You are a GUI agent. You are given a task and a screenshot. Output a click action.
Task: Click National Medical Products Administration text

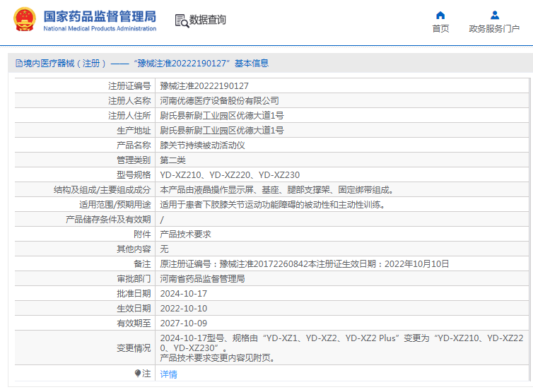coord(100,28)
